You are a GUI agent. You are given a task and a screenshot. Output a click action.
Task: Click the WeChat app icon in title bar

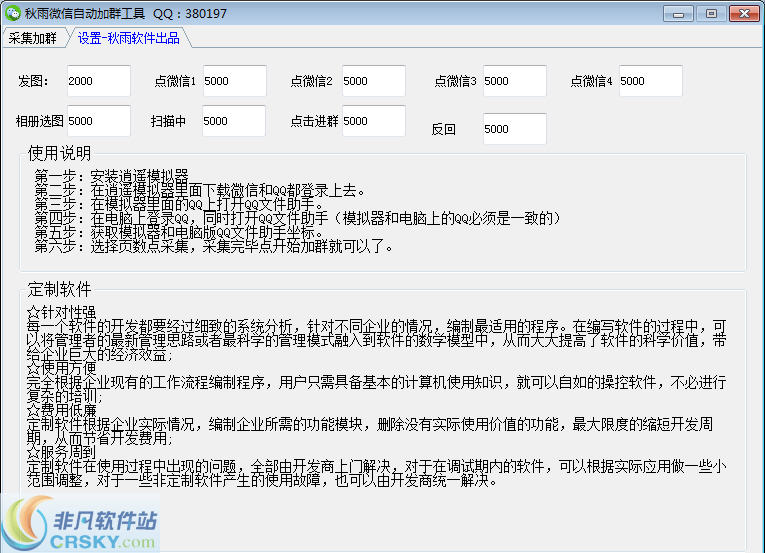coord(13,13)
